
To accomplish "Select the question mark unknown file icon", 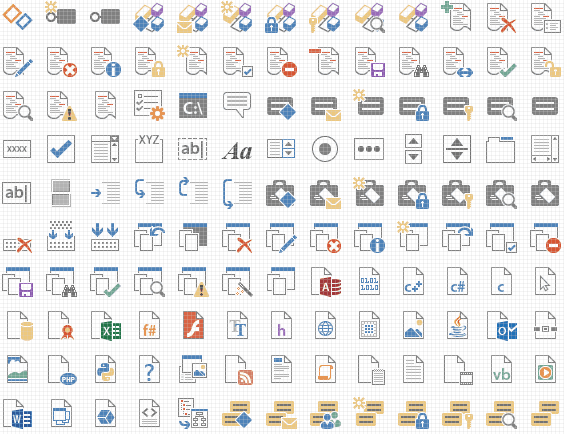I will pyautogui.click(x=149, y=369).
